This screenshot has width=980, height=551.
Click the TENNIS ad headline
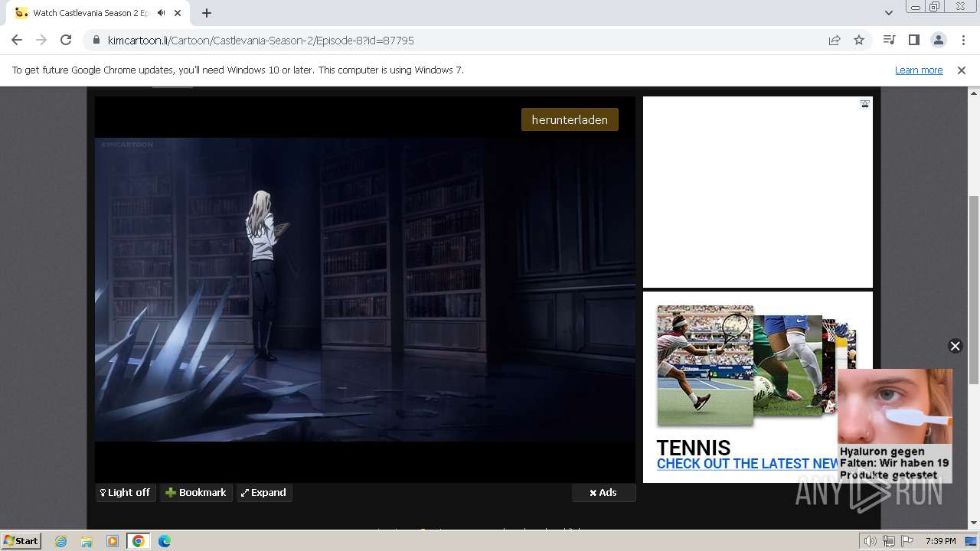tap(694, 448)
